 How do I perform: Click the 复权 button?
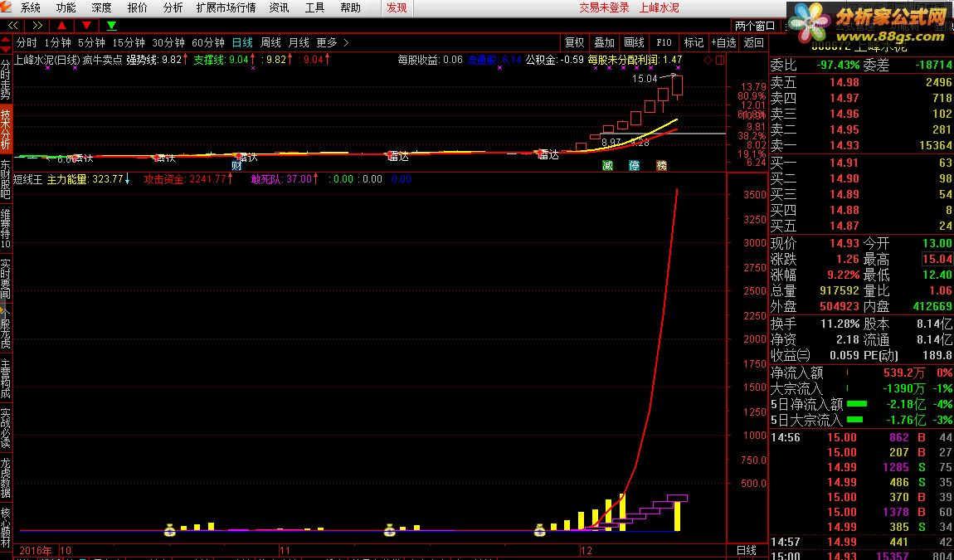[574, 42]
